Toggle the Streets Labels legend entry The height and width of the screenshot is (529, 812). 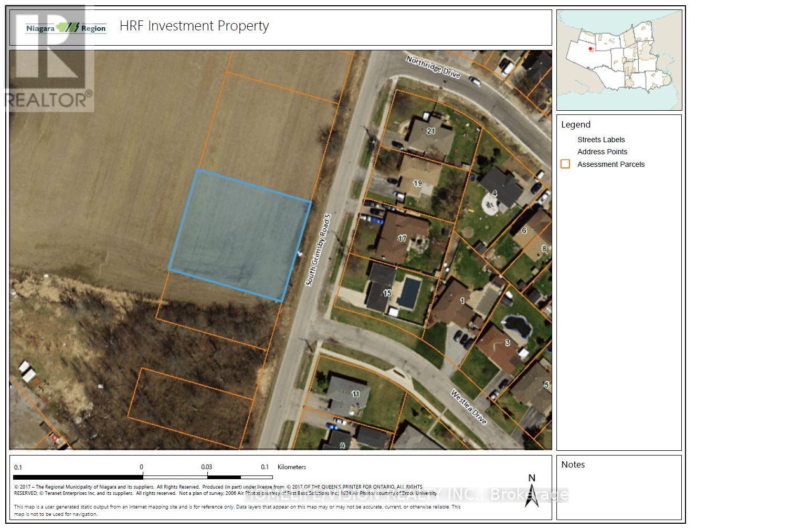pyautogui.click(x=600, y=140)
